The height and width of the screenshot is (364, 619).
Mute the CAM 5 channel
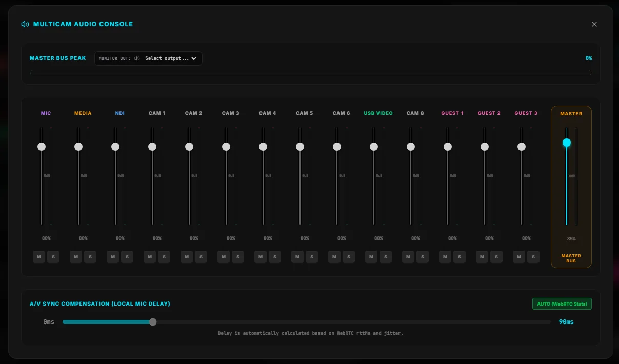(297, 257)
